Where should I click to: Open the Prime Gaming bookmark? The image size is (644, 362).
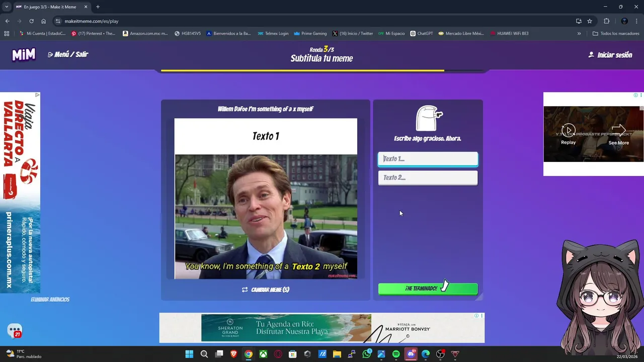tap(310, 34)
